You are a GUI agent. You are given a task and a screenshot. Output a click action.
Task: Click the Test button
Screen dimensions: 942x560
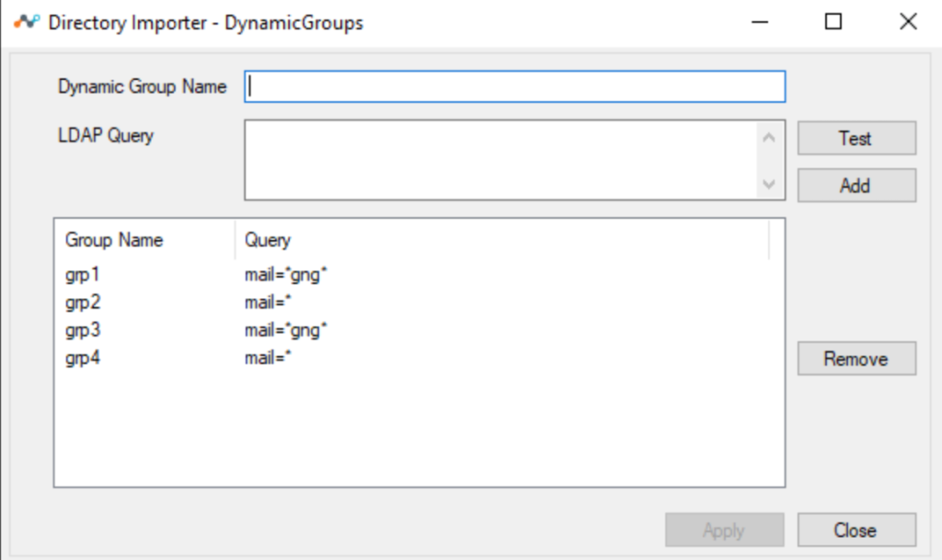click(x=856, y=138)
